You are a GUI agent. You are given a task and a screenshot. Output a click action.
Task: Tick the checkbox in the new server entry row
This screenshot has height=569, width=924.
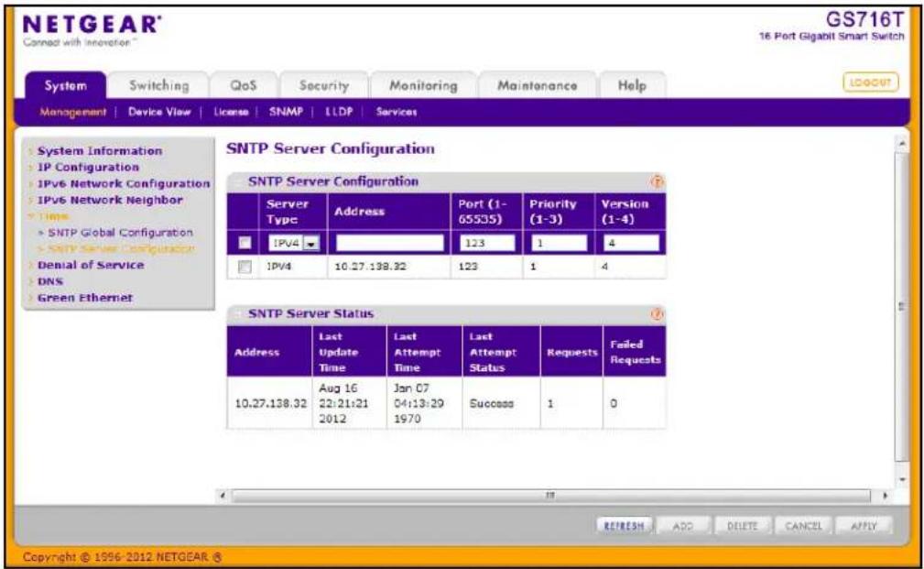[x=245, y=243]
